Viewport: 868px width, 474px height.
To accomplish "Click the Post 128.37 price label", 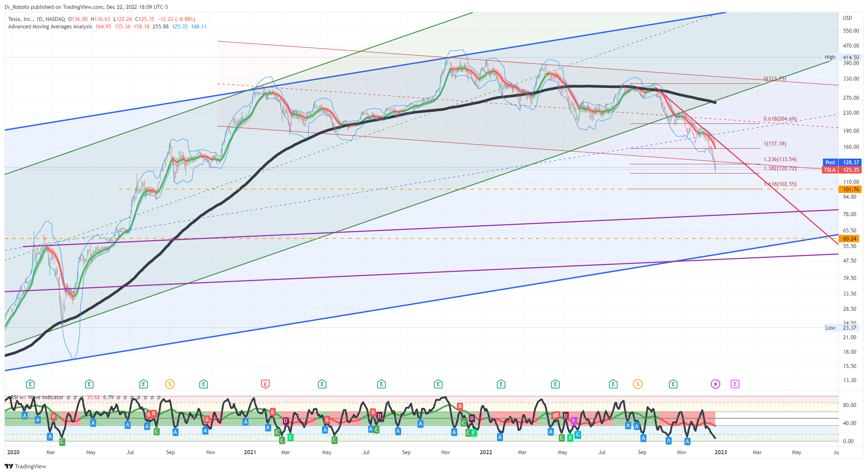I will pyautogui.click(x=842, y=162).
